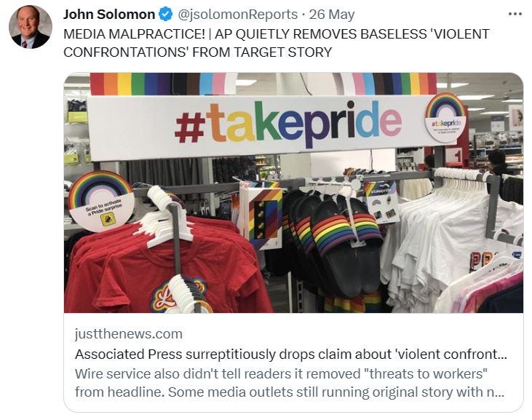Click the #takepride sign in preview photo
532x420 pixels.
pos(261,125)
